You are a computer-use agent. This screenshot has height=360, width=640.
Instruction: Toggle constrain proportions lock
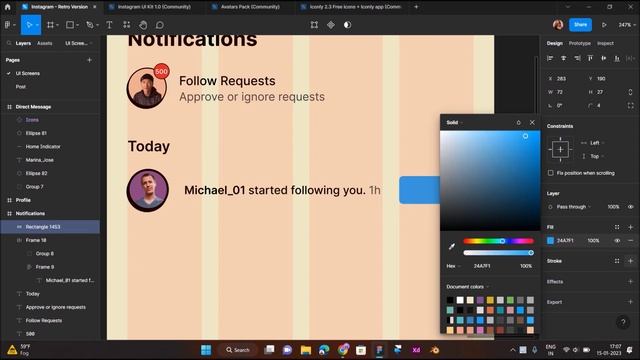[631, 92]
